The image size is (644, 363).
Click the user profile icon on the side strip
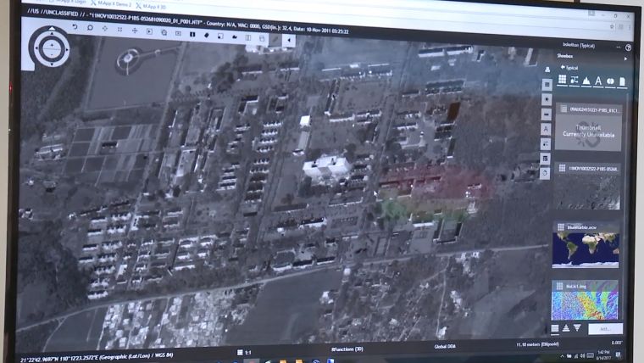coord(547,70)
